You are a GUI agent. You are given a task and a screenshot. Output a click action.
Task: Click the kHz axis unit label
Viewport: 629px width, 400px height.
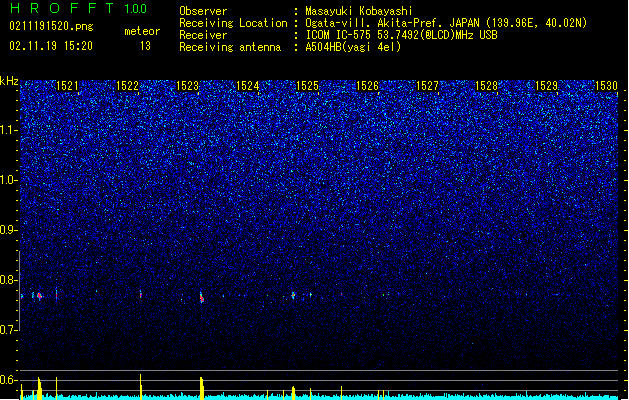pyautogui.click(x=9, y=81)
